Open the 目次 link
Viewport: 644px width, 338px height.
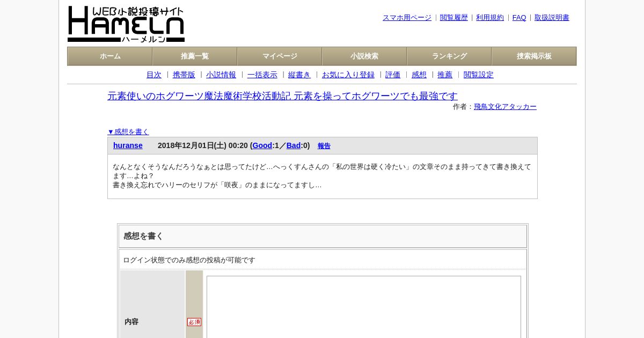(x=154, y=75)
